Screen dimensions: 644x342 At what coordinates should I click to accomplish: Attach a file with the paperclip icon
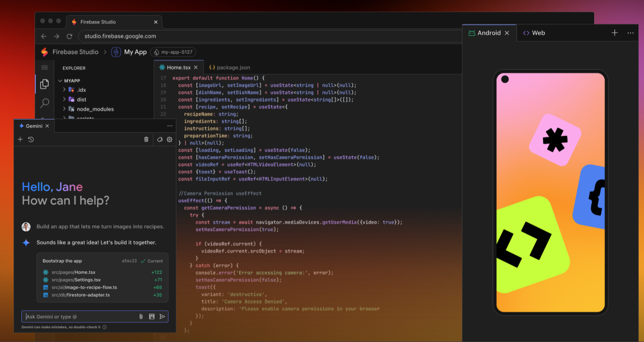[x=141, y=317]
